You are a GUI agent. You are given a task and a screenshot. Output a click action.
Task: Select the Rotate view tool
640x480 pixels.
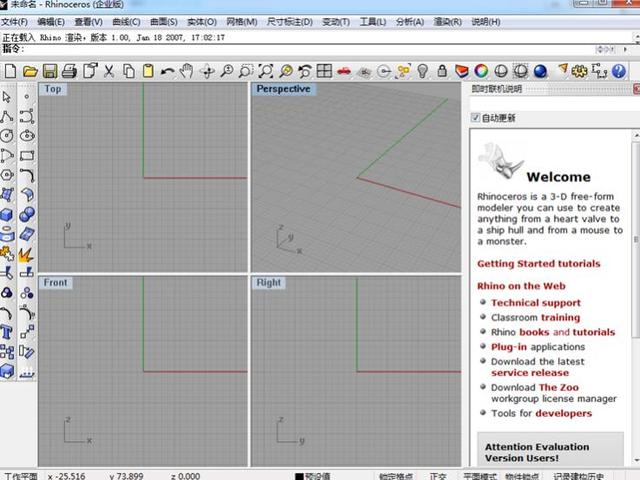(x=208, y=72)
